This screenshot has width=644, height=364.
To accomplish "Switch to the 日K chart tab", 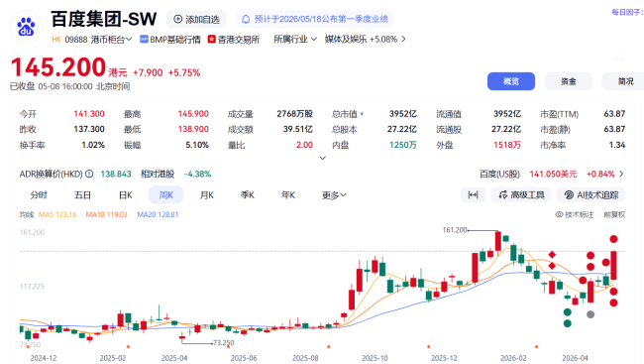I will point(125,195).
